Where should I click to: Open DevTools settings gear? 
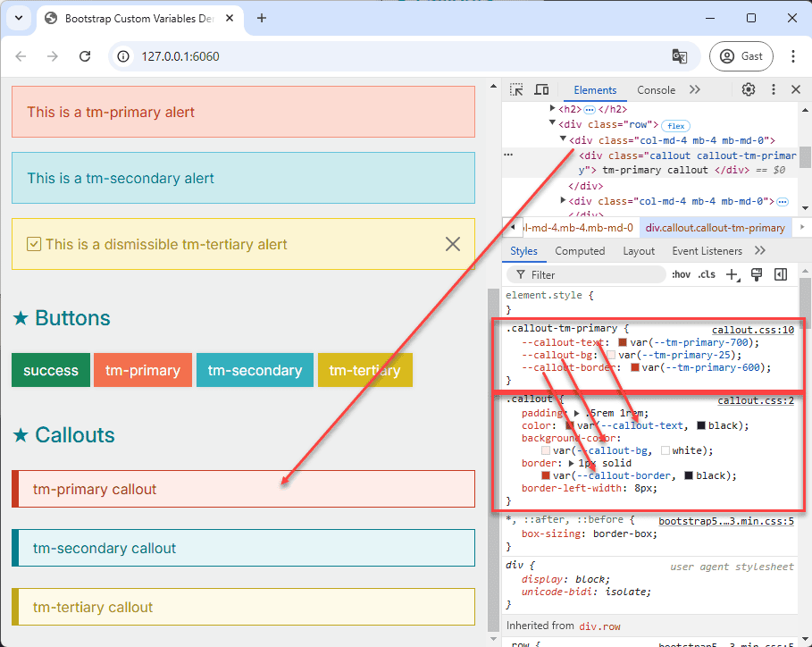(x=748, y=89)
